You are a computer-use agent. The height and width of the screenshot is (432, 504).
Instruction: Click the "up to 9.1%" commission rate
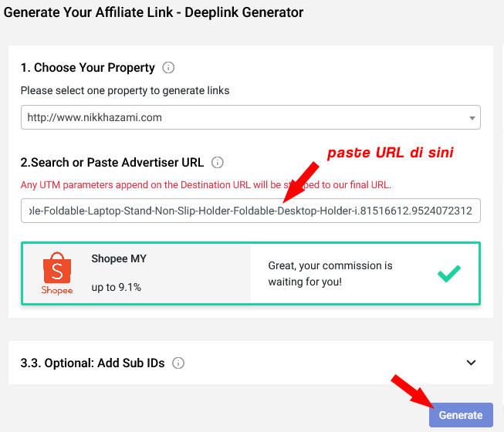116,287
